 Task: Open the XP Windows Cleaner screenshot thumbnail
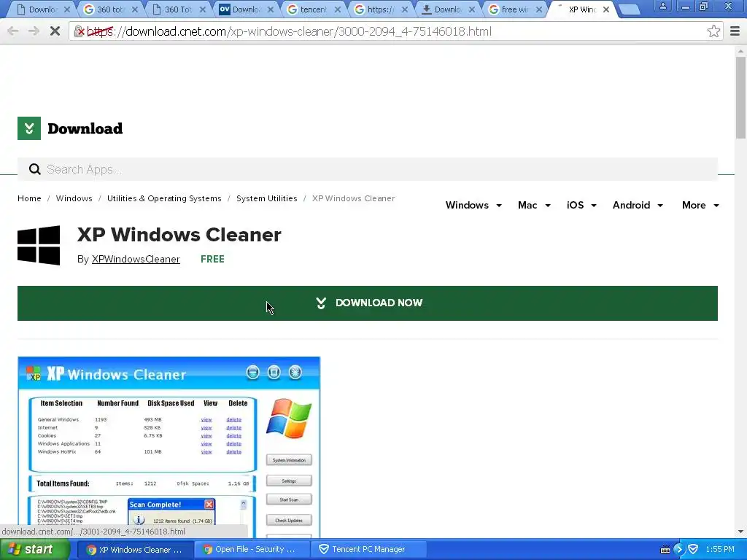(x=169, y=447)
